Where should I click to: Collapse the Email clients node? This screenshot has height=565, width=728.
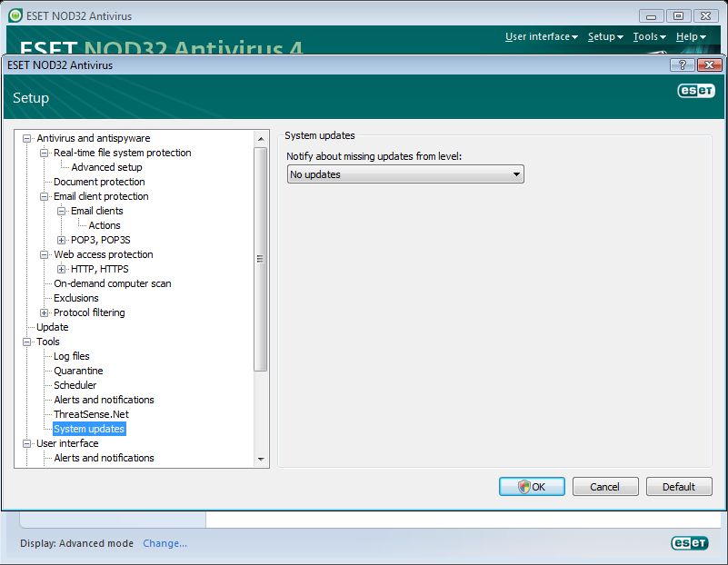[61, 211]
